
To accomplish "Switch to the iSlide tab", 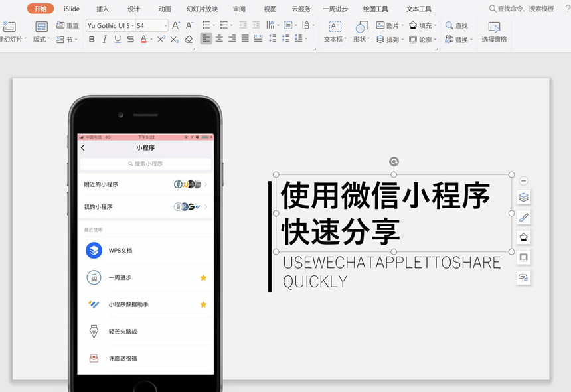I will [72, 9].
